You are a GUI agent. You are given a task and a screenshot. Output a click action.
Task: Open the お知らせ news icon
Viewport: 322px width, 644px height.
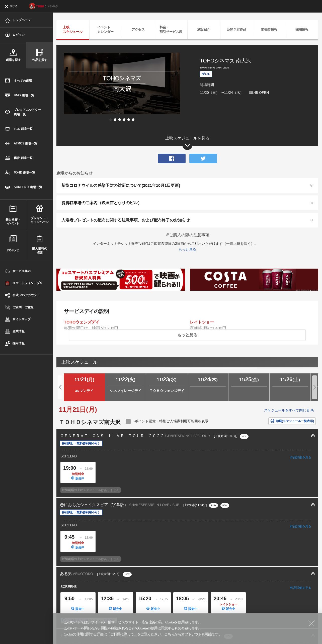click(13, 239)
